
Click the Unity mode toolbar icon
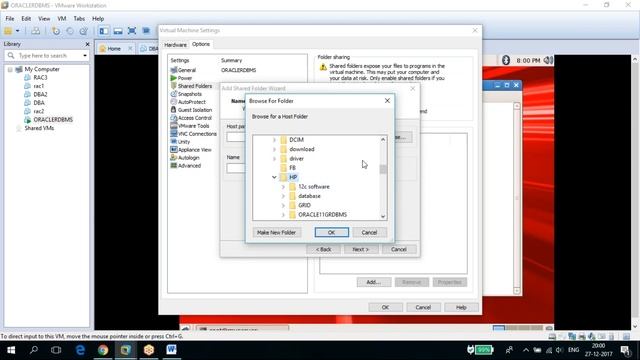[x=146, y=31]
